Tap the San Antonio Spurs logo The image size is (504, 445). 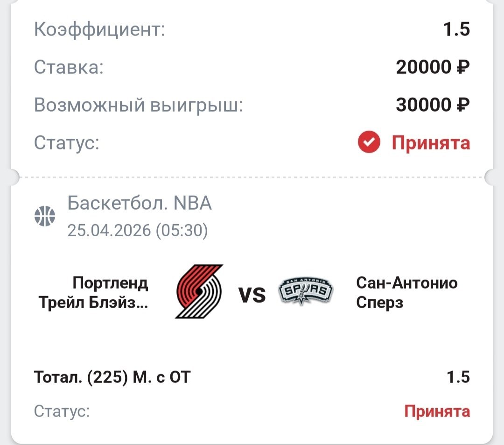click(x=306, y=291)
